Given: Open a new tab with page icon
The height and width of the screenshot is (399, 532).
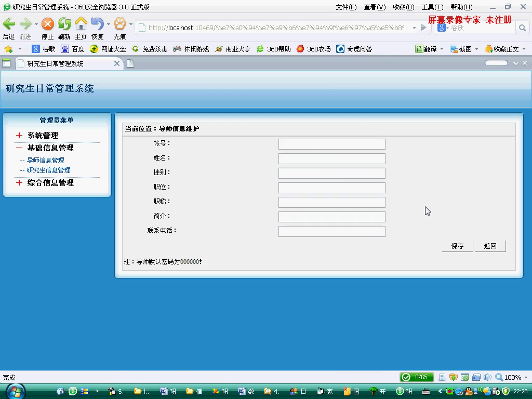Looking at the screenshot, I should coord(130,63).
